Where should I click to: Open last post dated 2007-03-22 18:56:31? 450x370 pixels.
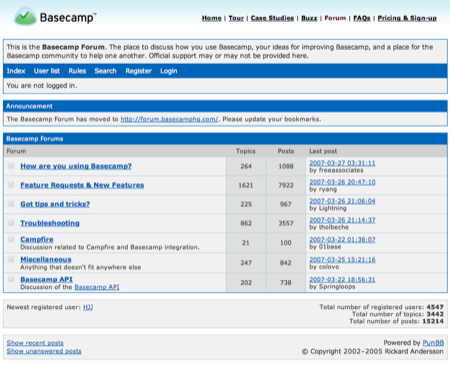[x=342, y=279]
